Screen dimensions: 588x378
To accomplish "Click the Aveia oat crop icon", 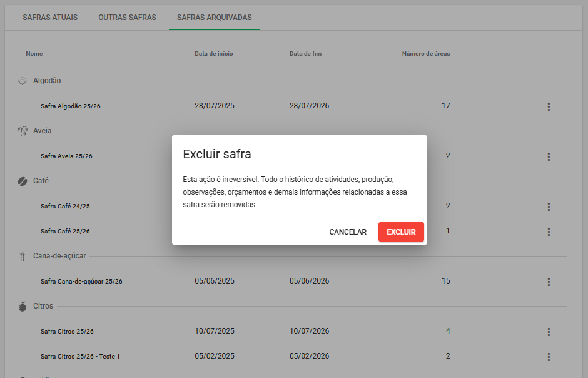I will point(23,131).
